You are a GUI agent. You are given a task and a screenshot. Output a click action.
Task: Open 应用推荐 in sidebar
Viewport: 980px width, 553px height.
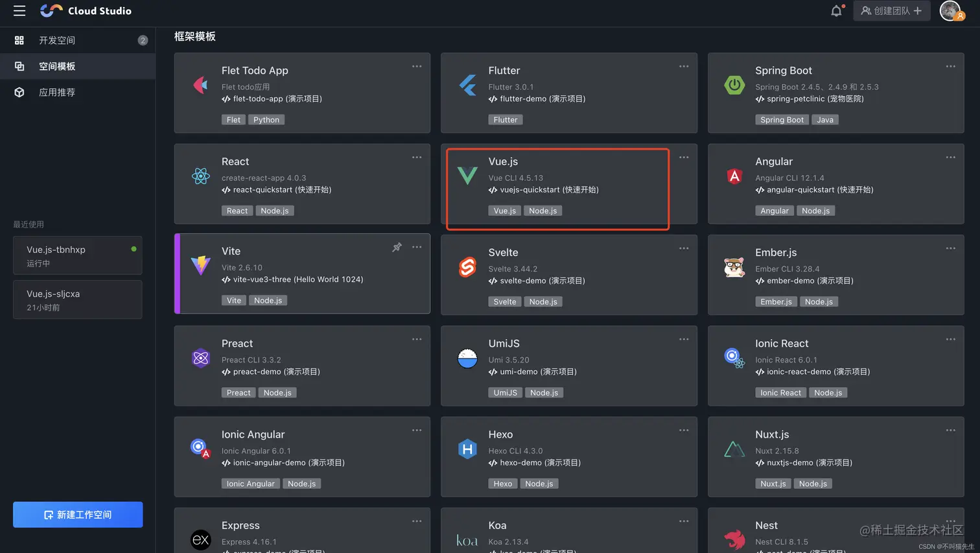[78, 92]
